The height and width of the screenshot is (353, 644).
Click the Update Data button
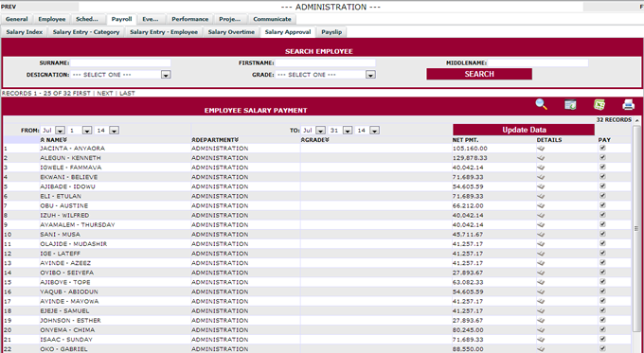pos(524,130)
